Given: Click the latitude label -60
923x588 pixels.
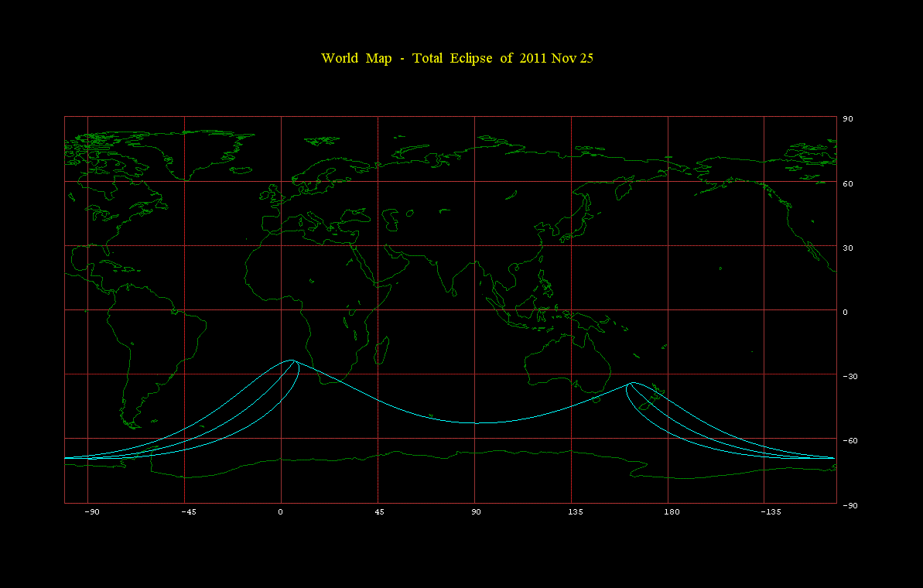Looking at the screenshot, I should click(x=850, y=440).
